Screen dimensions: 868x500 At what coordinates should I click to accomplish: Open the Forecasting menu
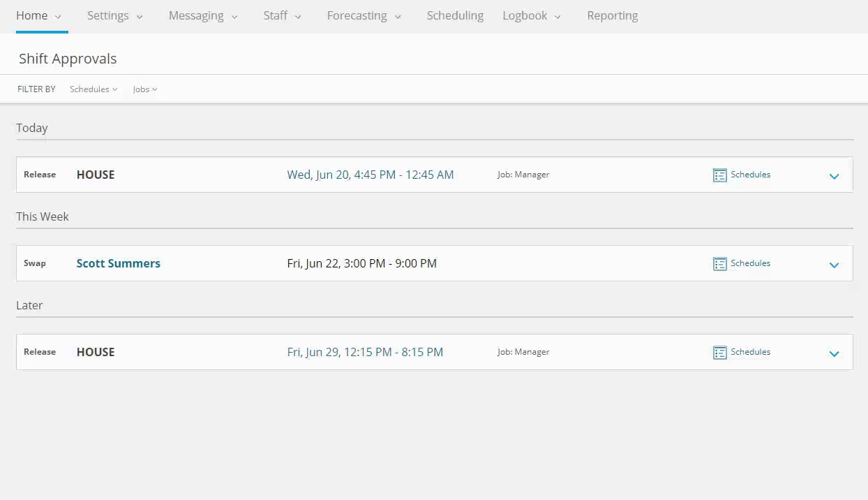(x=364, y=15)
